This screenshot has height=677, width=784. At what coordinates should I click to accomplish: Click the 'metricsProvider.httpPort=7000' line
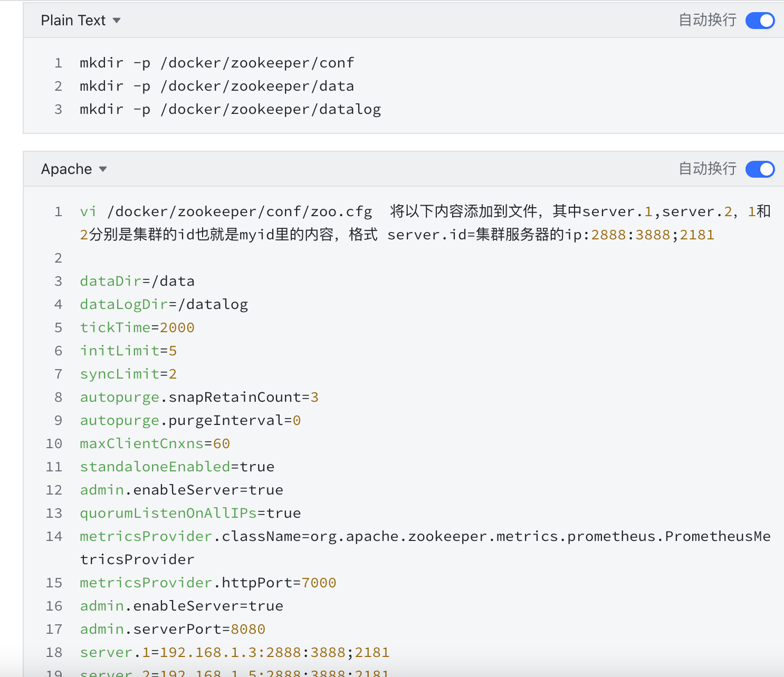pyautogui.click(x=208, y=583)
